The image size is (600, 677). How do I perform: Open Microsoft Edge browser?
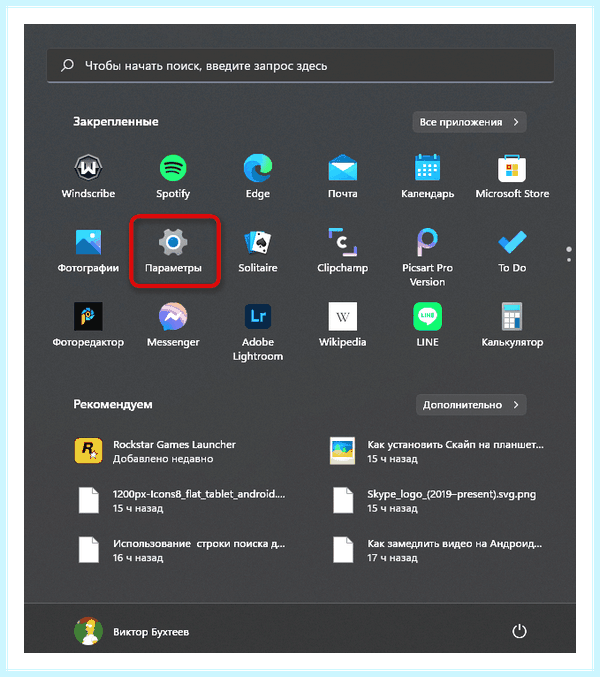(258, 176)
